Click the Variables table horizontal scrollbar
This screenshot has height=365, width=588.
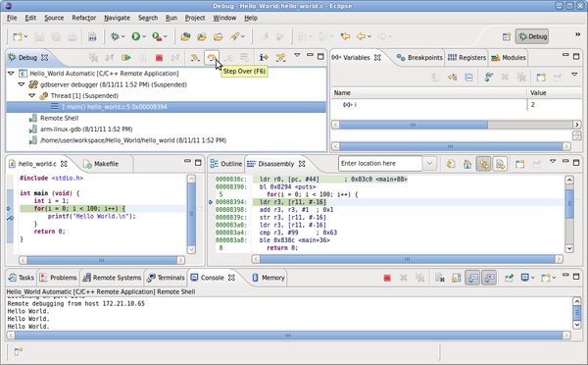(x=456, y=125)
